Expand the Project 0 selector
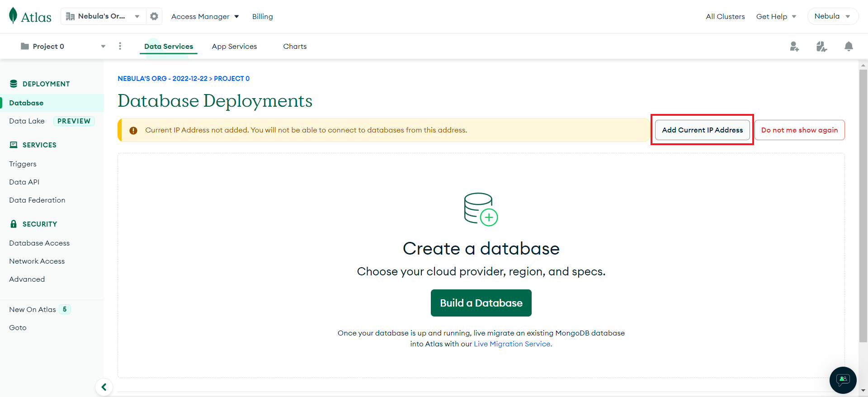The image size is (868, 397). pos(63,46)
